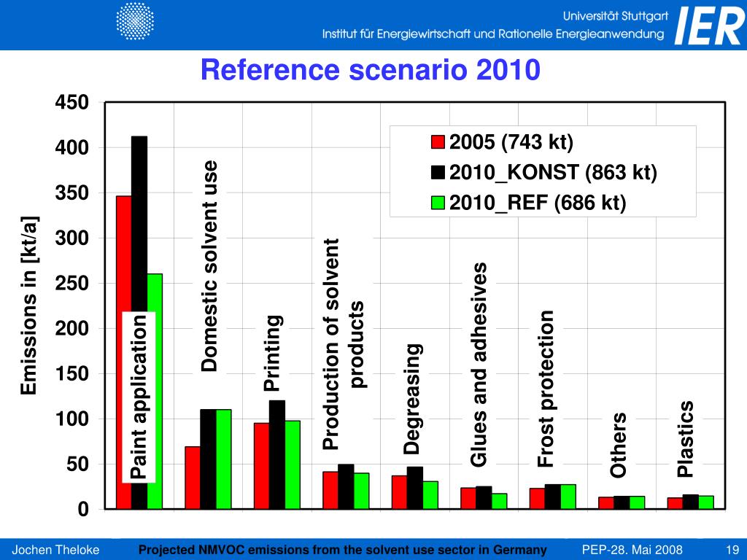This screenshot has width=747, height=560.
Task: Click the '2010_KONST (863 kt)' legend label
Action: (553, 172)
